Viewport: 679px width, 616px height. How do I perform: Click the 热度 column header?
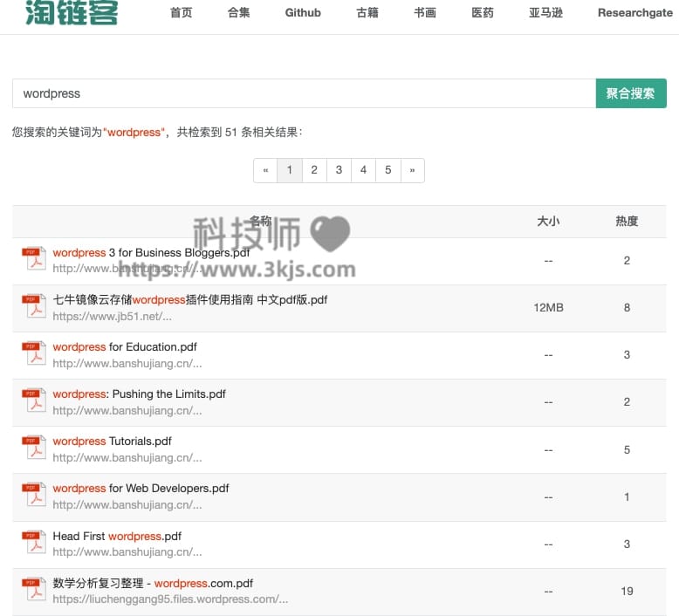[627, 222]
